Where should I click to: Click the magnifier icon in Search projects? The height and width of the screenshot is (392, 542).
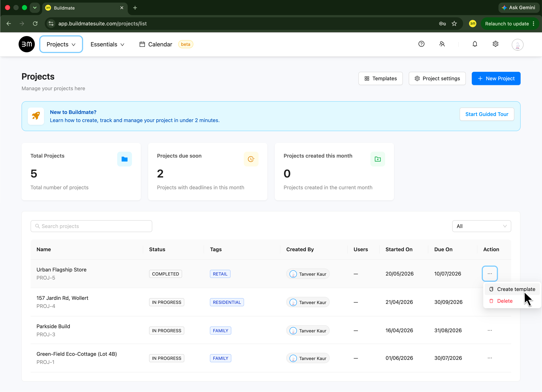[38, 226]
